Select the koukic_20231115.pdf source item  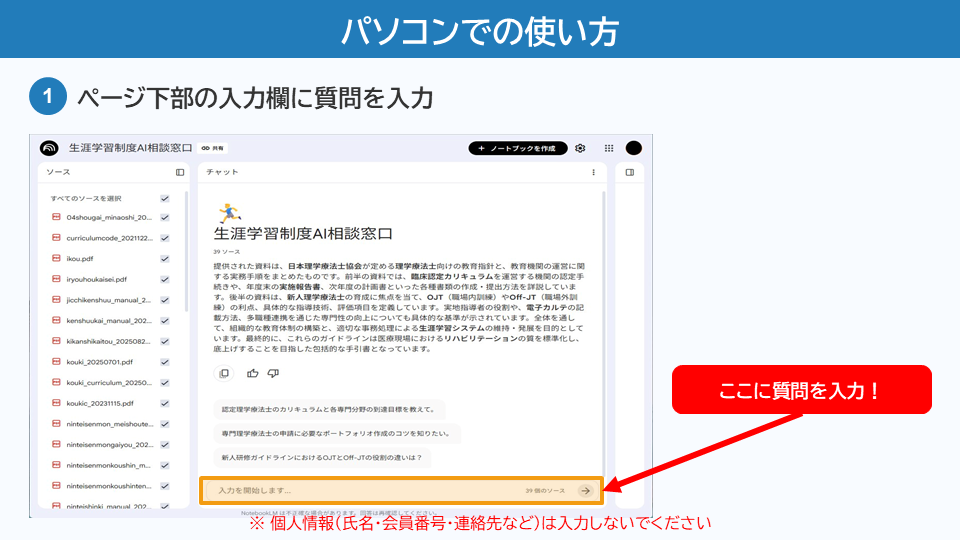pos(99,403)
